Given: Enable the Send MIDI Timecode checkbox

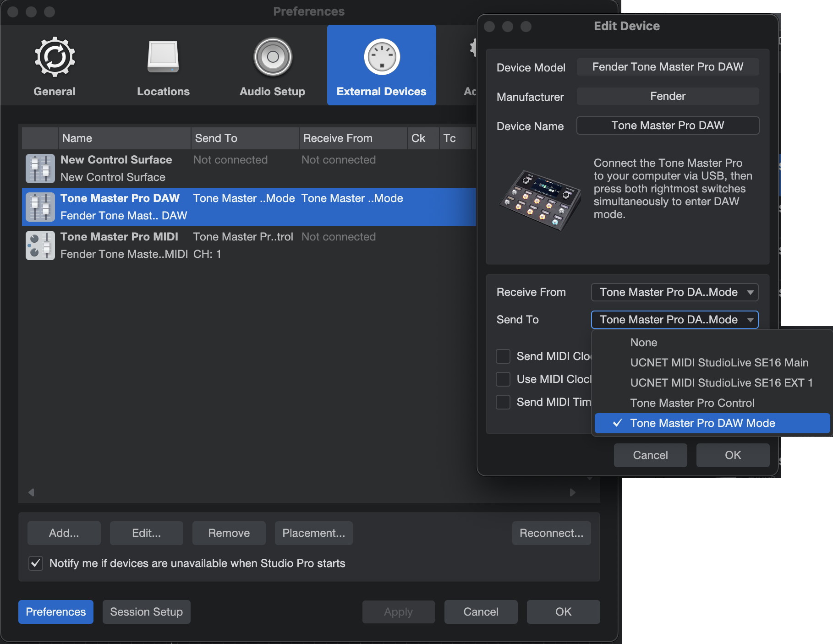Looking at the screenshot, I should [503, 402].
